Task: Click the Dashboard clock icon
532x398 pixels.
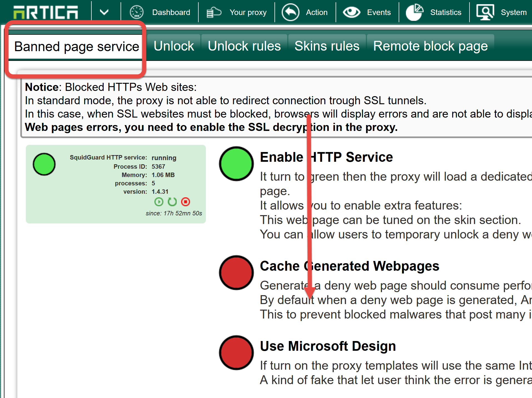Action: (137, 12)
